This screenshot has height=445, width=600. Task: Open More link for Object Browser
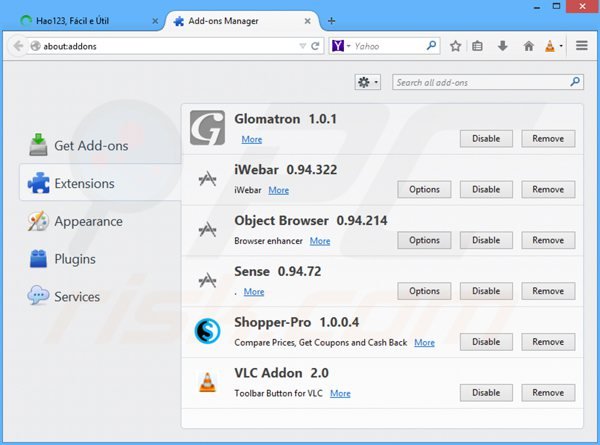(x=320, y=241)
